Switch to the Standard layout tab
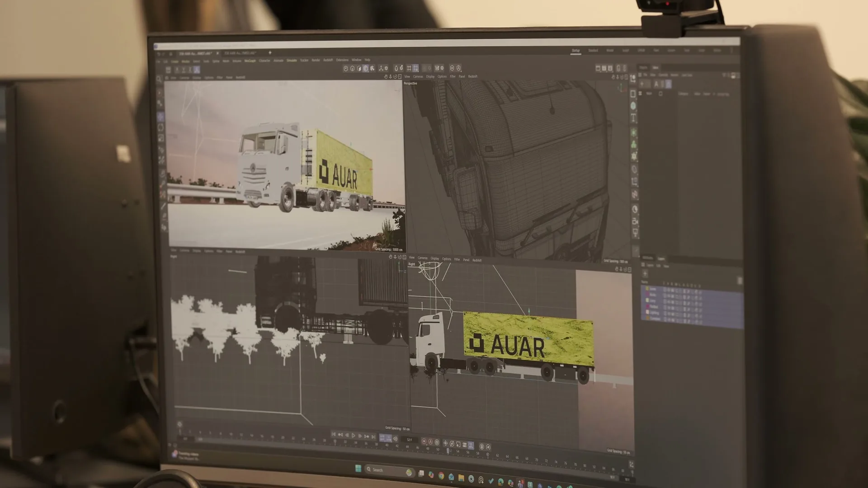868x488 pixels. pyautogui.click(x=593, y=51)
